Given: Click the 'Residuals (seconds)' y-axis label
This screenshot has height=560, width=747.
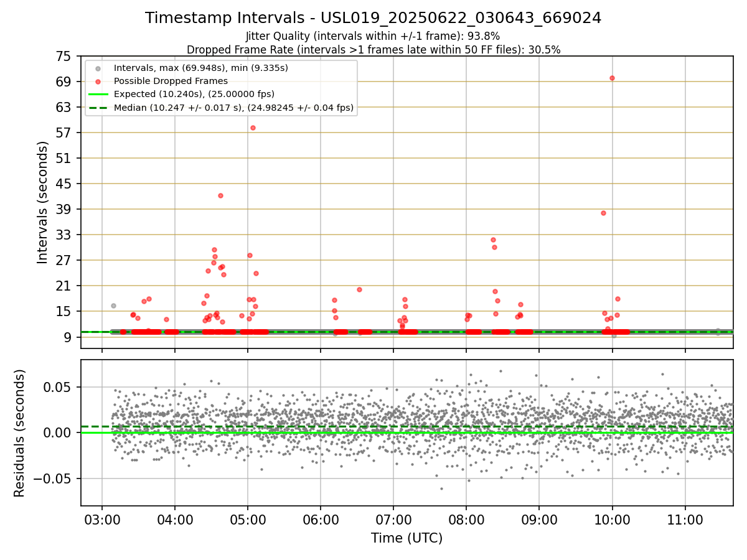Looking at the screenshot, I should click(x=20, y=433).
